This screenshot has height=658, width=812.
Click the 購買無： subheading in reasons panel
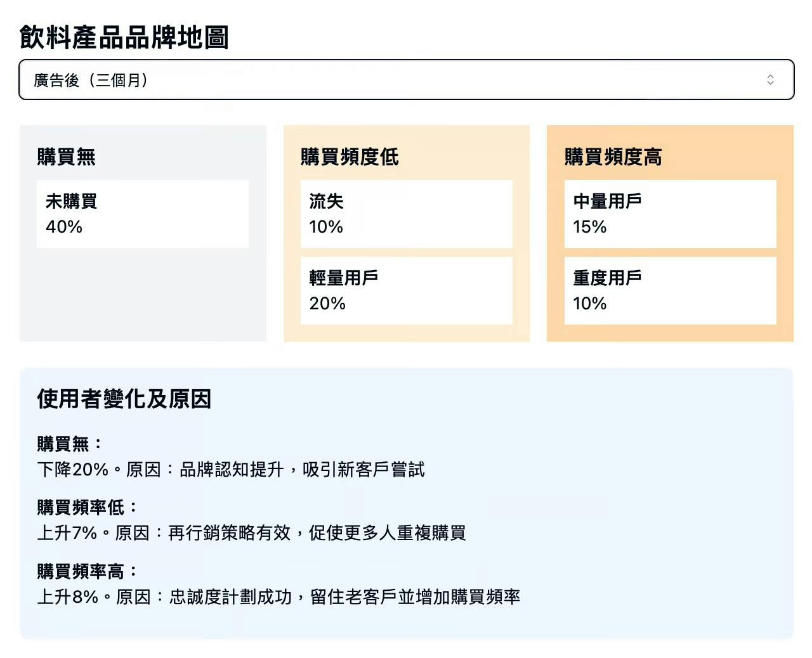tap(70, 444)
